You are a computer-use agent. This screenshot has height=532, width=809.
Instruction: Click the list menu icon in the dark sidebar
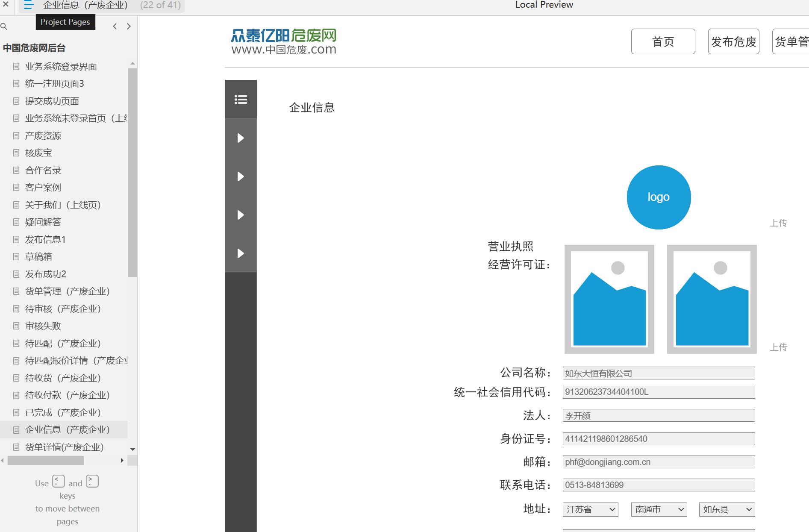(241, 100)
